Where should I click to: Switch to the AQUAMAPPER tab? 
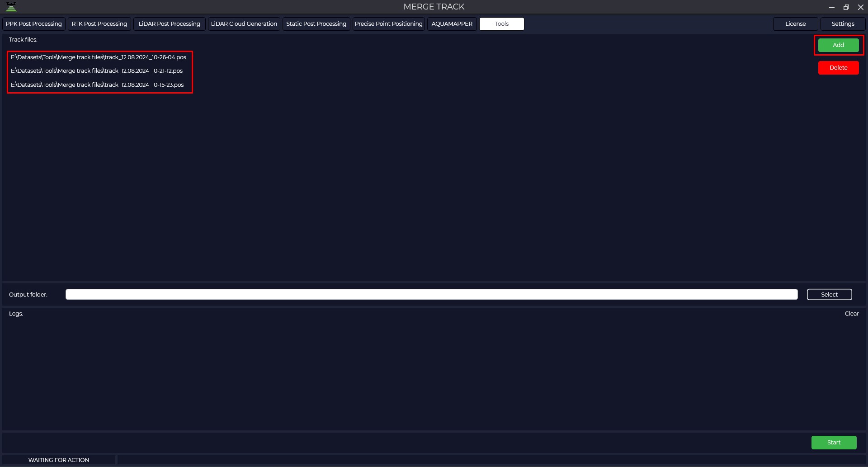click(452, 24)
